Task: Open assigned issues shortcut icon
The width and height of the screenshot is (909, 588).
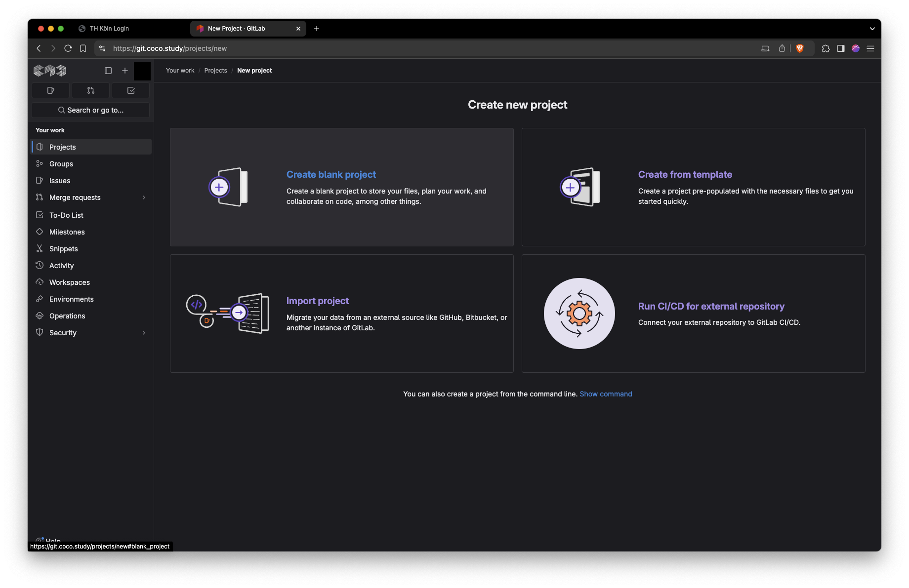Action: click(51, 90)
